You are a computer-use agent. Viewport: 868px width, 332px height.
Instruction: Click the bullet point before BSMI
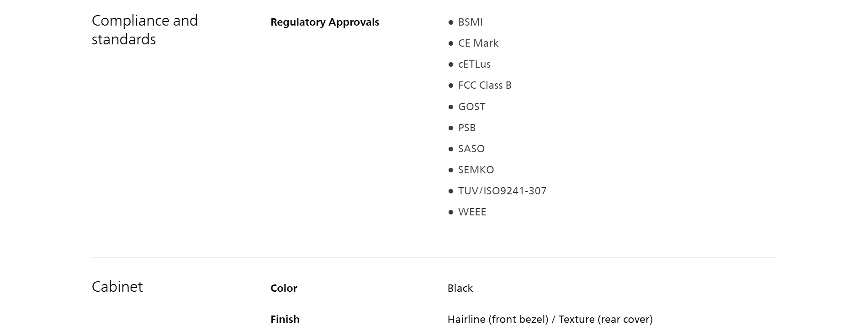coord(451,22)
